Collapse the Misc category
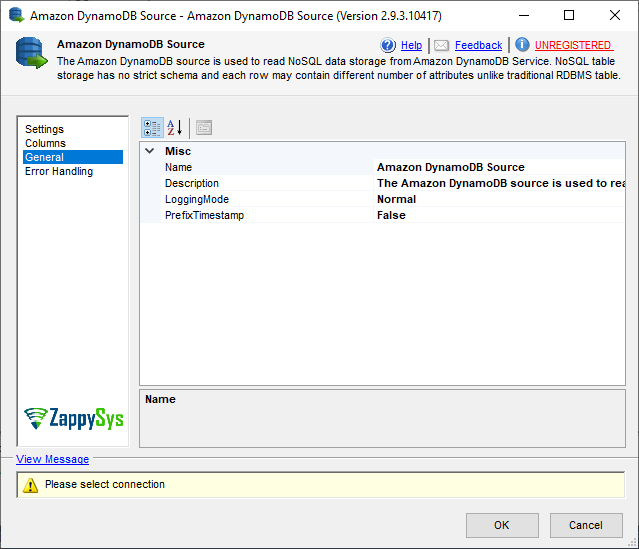The height and width of the screenshot is (549, 639). (150, 151)
